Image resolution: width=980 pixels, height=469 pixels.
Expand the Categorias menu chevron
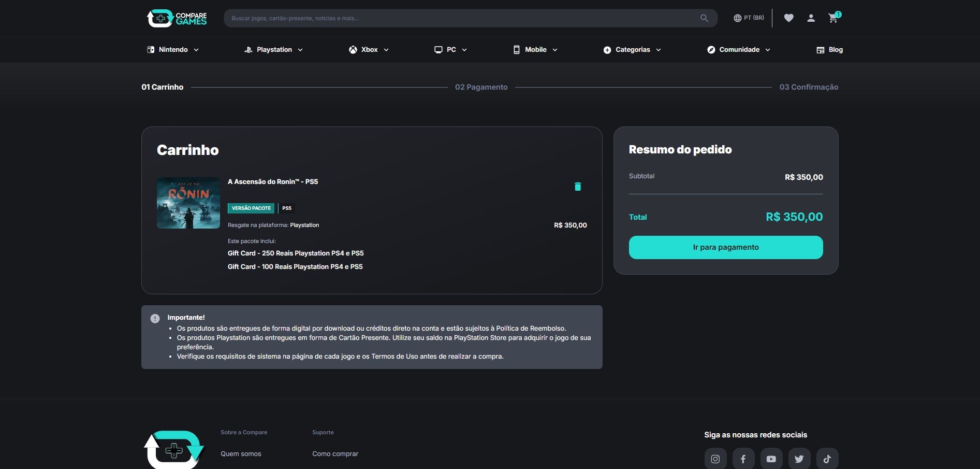point(659,50)
